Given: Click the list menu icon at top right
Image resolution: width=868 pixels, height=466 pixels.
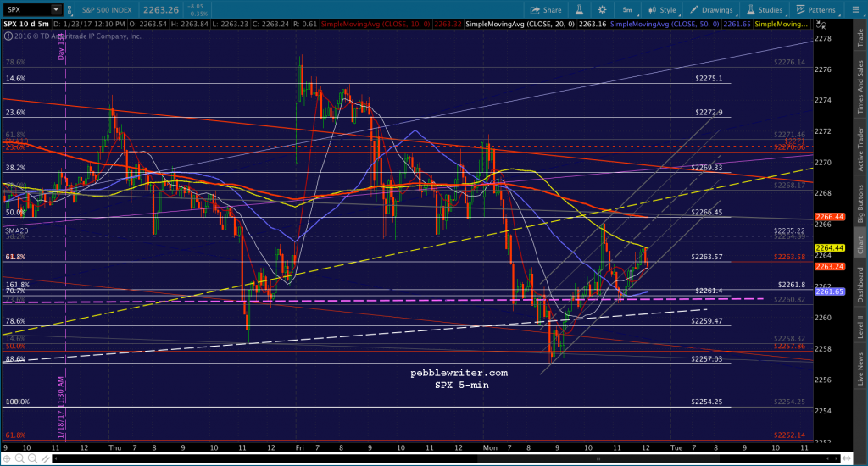Looking at the screenshot, I should (855, 10).
